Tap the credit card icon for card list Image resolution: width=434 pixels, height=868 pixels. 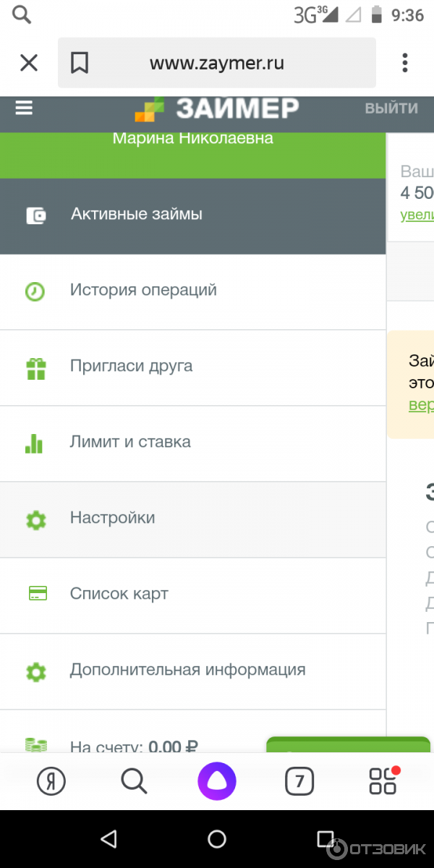click(x=38, y=594)
